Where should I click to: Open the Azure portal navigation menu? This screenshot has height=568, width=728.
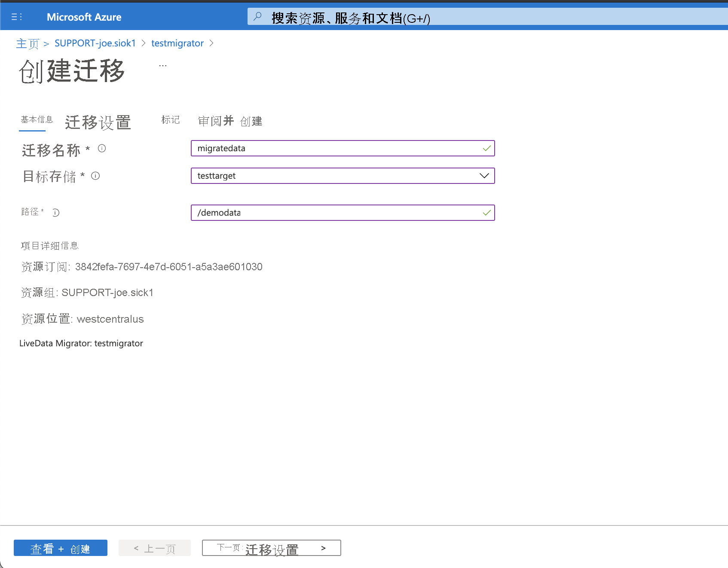pos(16,16)
